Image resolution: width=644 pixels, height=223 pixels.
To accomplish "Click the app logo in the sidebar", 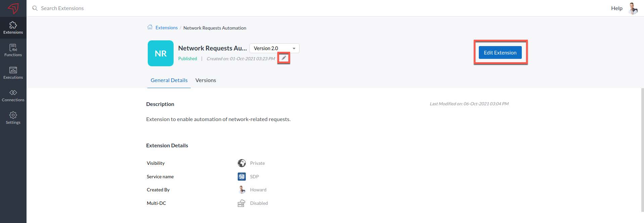I will [13, 8].
